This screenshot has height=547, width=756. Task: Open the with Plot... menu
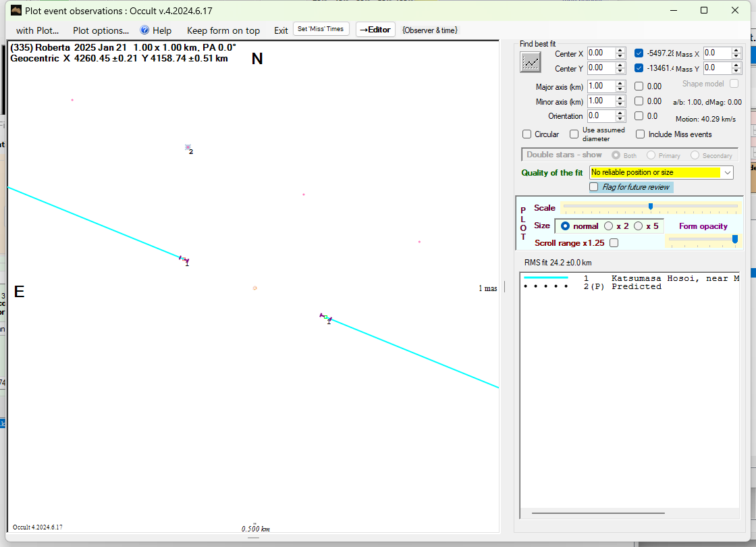pyautogui.click(x=37, y=30)
